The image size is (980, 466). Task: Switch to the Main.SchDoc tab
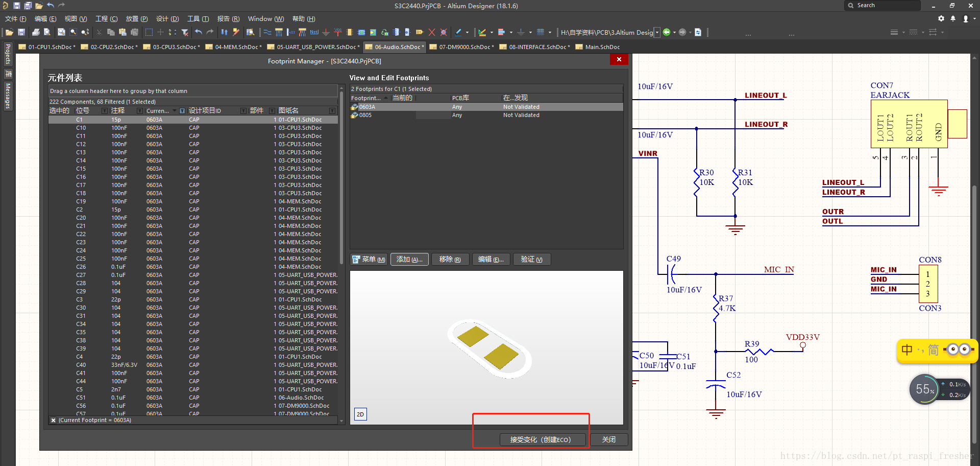tap(598, 47)
